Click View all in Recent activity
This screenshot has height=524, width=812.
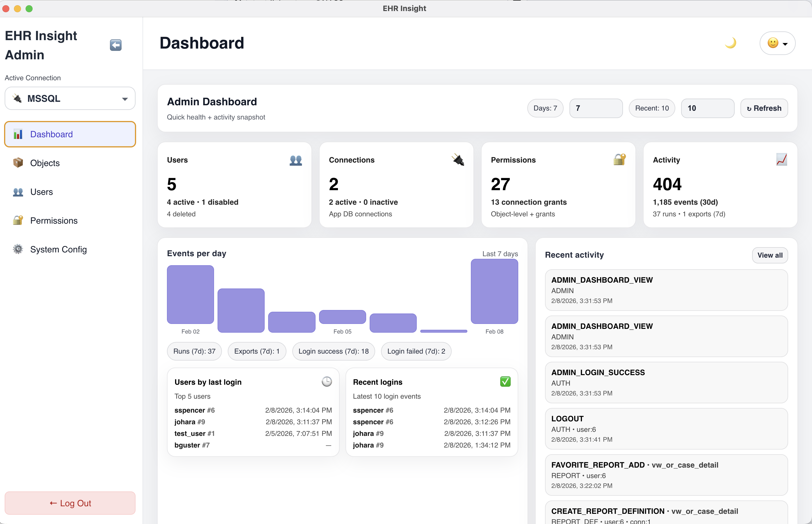(x=770, y=255)
